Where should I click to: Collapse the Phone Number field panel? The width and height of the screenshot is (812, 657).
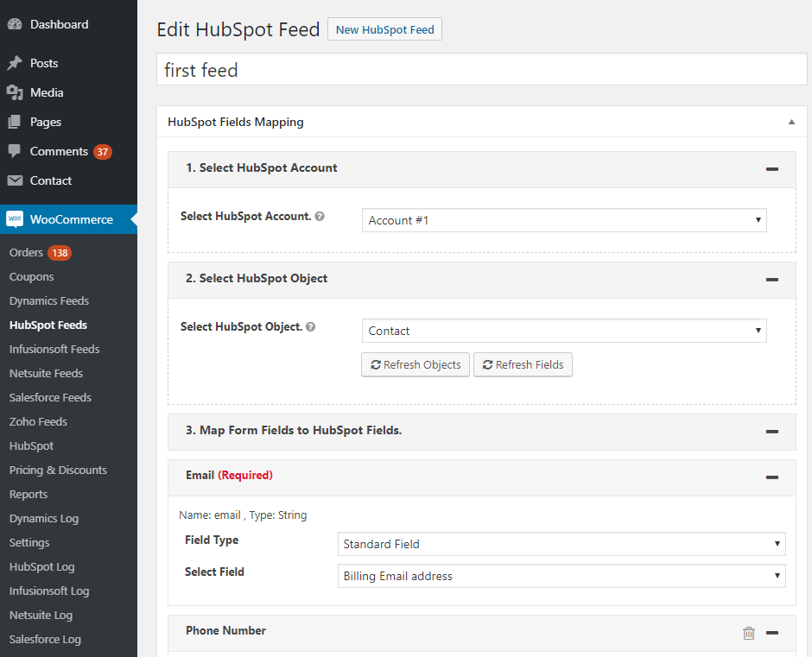point(772,633)
